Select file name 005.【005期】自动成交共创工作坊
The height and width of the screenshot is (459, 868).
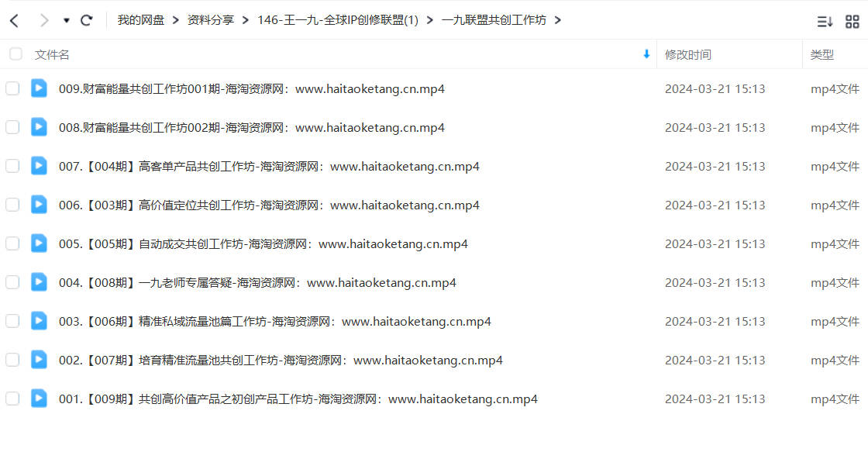point(263,244)
